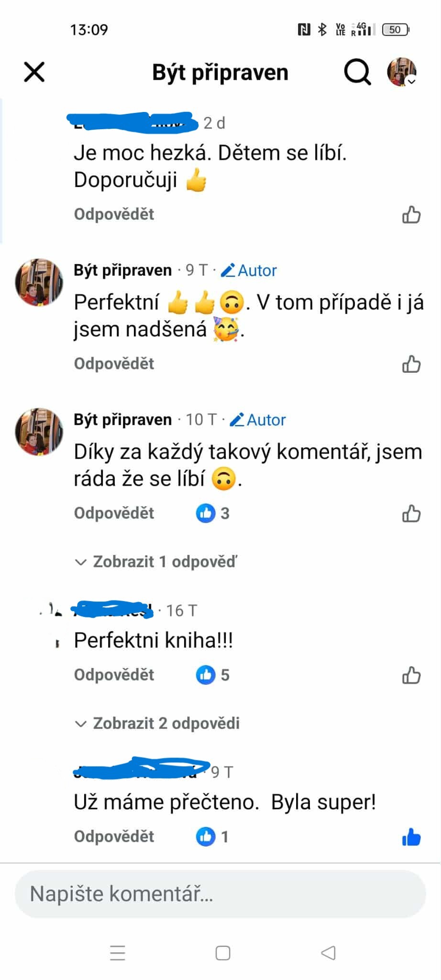The height and width of the screenshot is (980, 441).
Task: Like the "Je moc hezká" comment
Action: (x=411, y=215)
